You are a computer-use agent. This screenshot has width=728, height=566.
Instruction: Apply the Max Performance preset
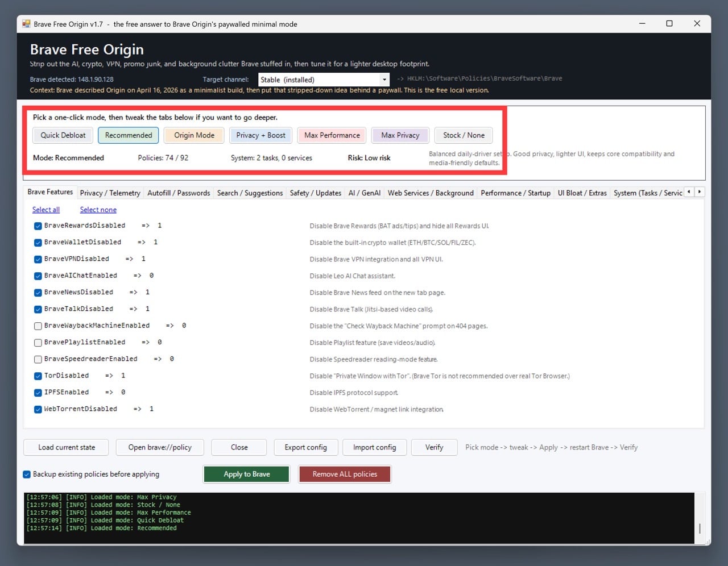[x=332, y=135]
